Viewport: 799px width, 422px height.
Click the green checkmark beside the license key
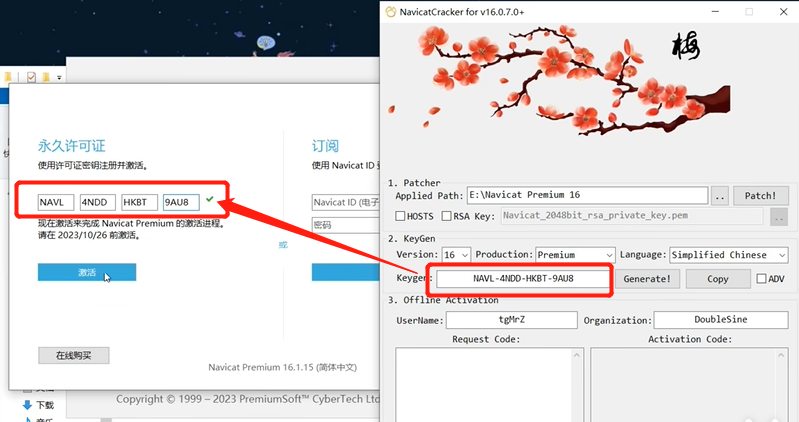coord(209,199)
